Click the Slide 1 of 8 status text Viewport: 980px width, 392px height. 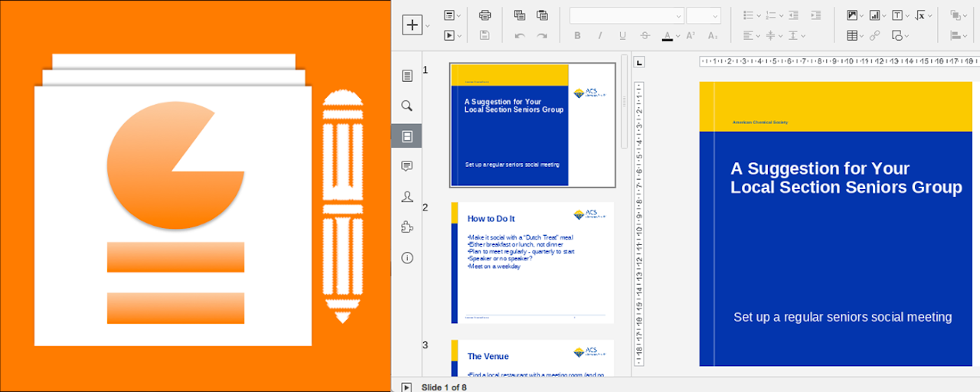coord(444,387)
